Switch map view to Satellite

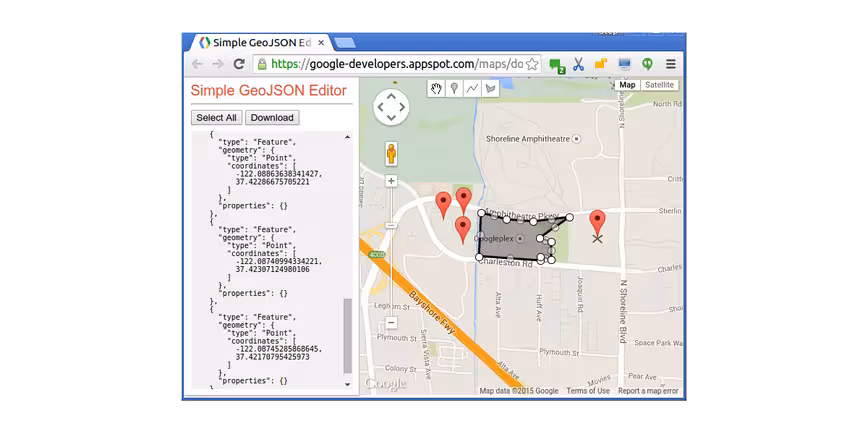click(659, 85)
